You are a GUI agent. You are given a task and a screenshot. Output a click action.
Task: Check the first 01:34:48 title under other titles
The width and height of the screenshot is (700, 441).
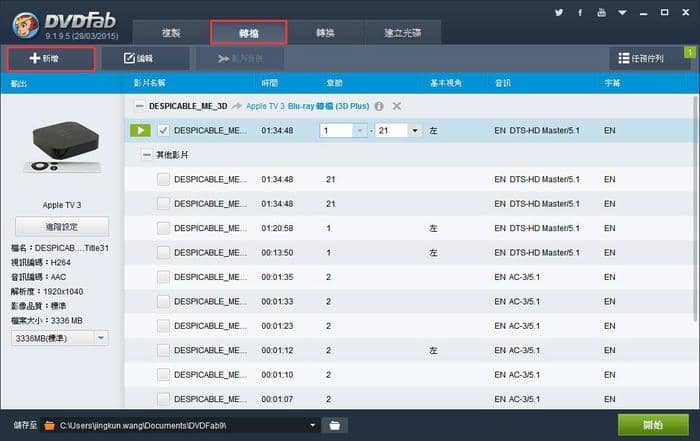point(163,179)
